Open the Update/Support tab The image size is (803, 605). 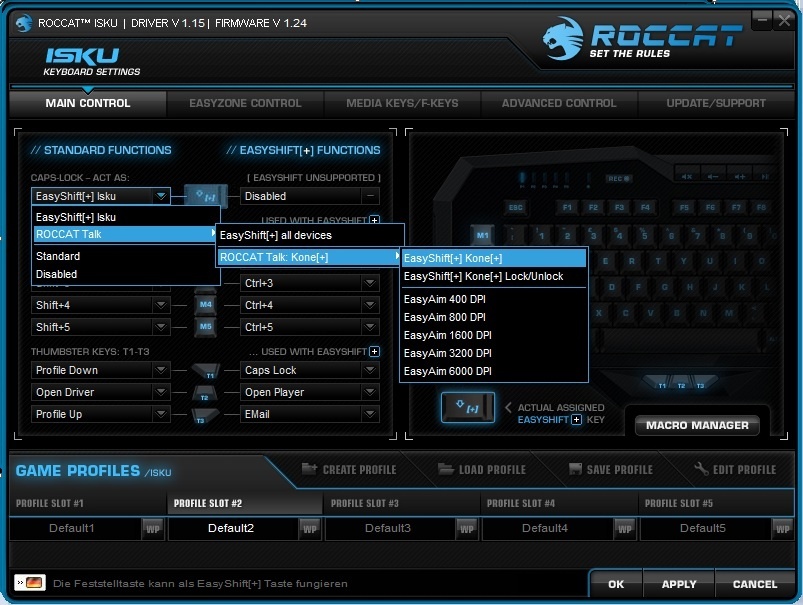716,103
